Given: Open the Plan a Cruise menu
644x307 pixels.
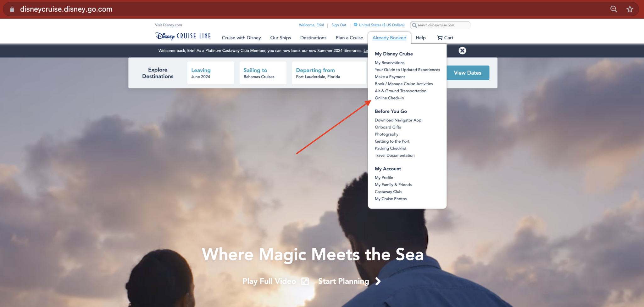Looking at the screenshot, I should [349, 37].
